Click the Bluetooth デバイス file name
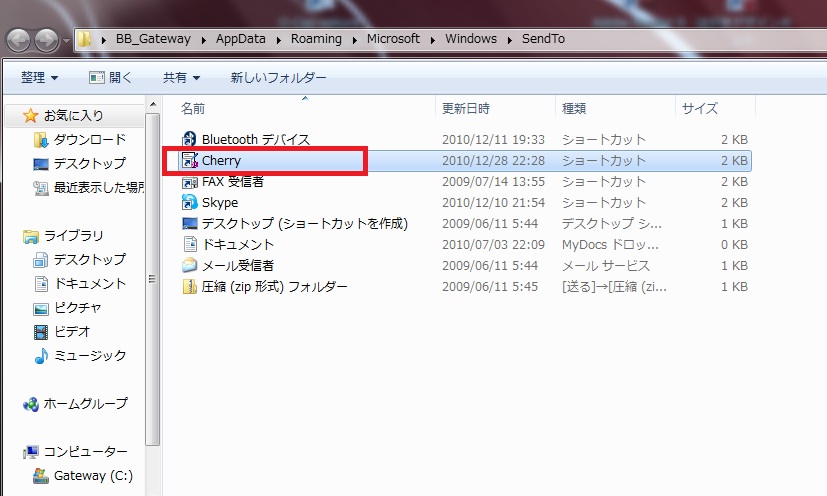 point(256,139)
